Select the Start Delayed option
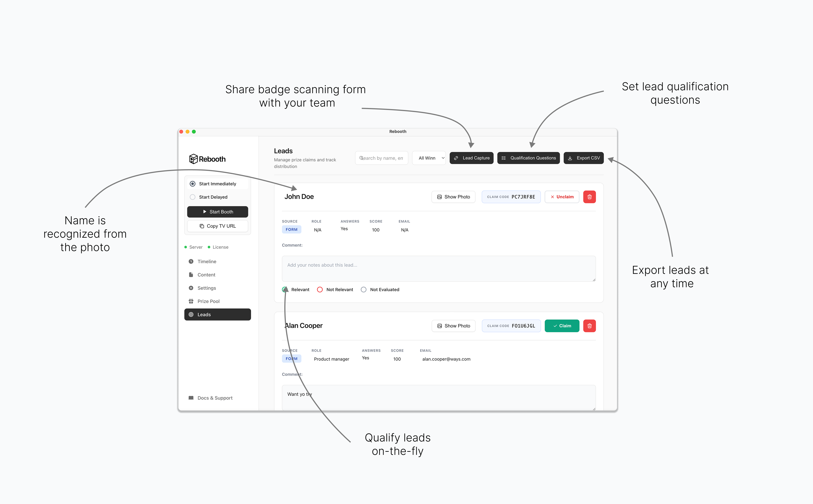813x504 pixels. pyautogui.click(x=192, y=197)
